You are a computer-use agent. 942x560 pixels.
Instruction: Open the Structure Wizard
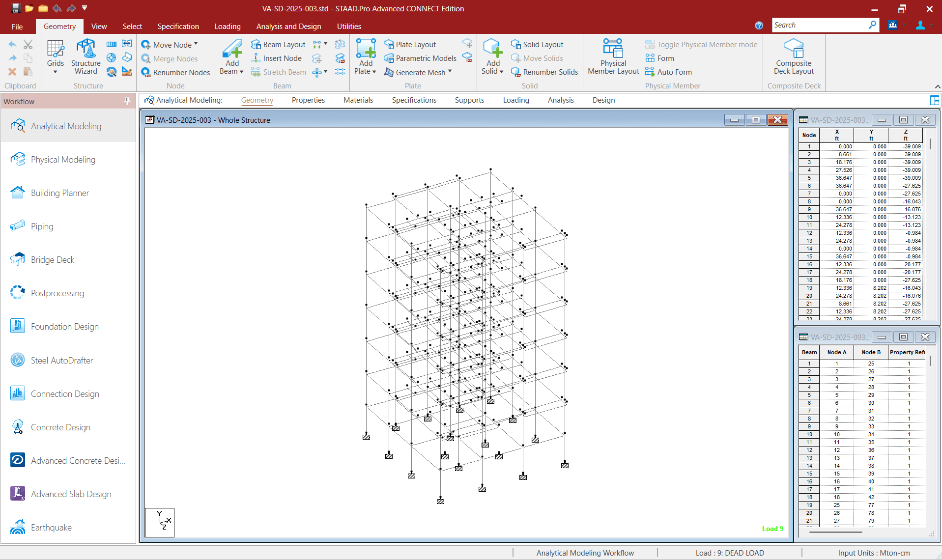click(x=86, y=57)
